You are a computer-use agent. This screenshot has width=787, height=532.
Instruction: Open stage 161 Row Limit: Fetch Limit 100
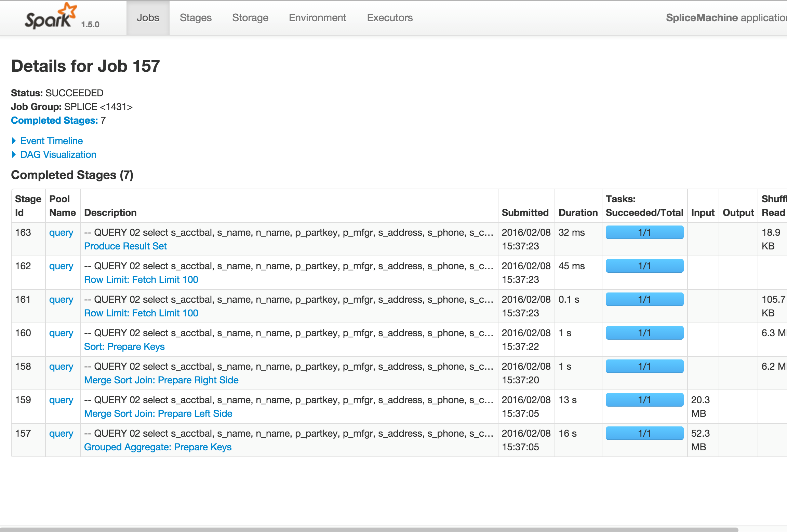tap(141, 313)
